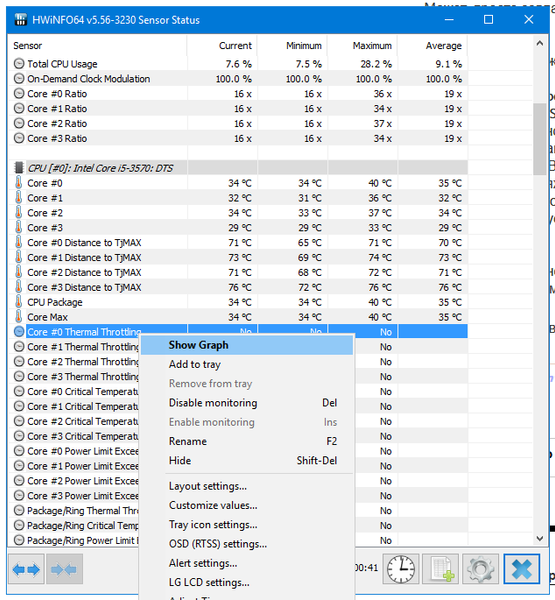Select the Core #1 Critical Temperature row
The height and width of the screenshot is (600, 555).
click(83, 406)
